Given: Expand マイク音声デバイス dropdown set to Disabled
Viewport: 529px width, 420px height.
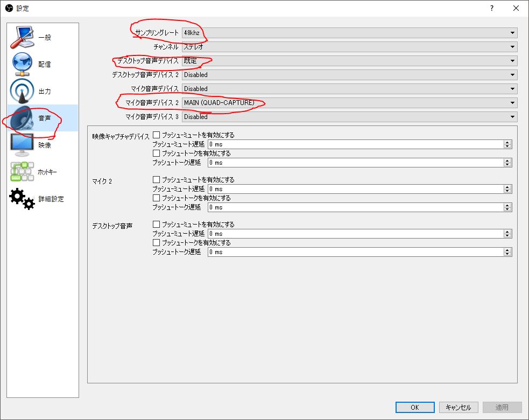Looking at the screenshot, I should pos(349,89).
